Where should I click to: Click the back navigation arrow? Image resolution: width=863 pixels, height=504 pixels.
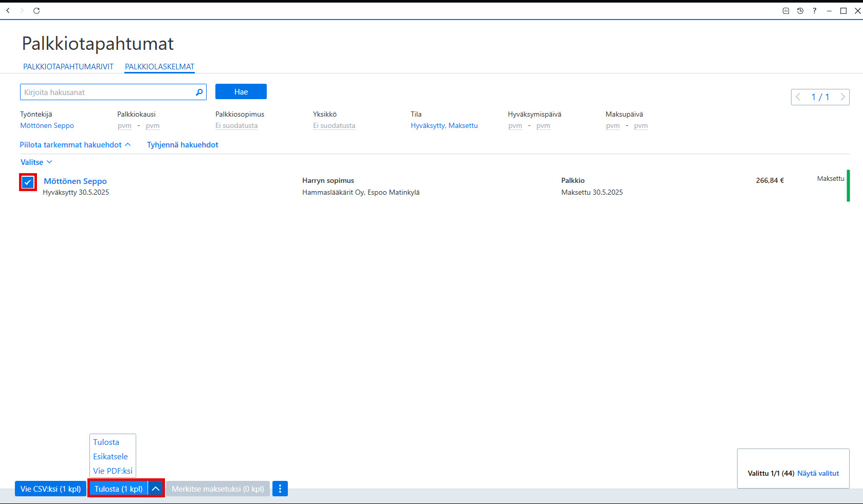[x=8, y=10]
